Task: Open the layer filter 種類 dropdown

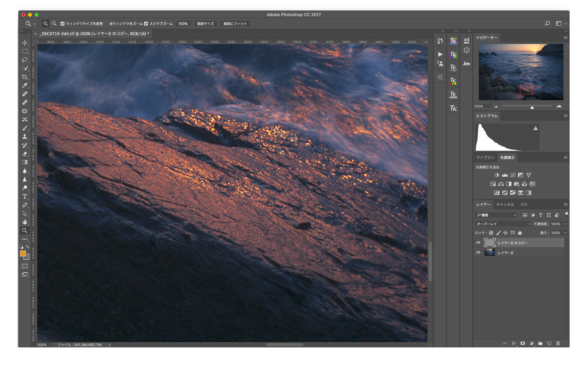Action: coord(496,215)
